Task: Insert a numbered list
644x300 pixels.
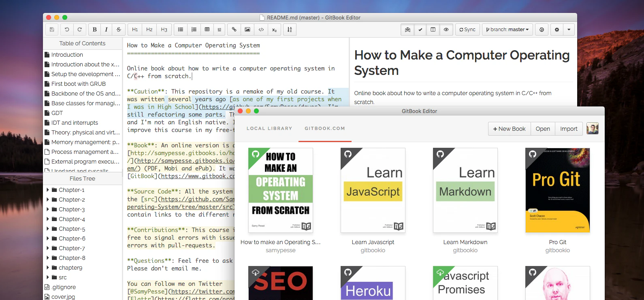Action: click(x=194, y=30)
